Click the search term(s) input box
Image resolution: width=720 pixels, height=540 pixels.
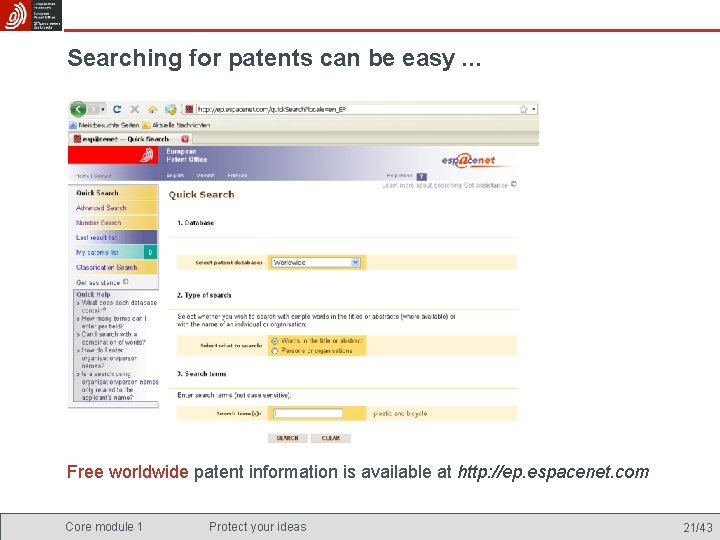click(308, 413)
